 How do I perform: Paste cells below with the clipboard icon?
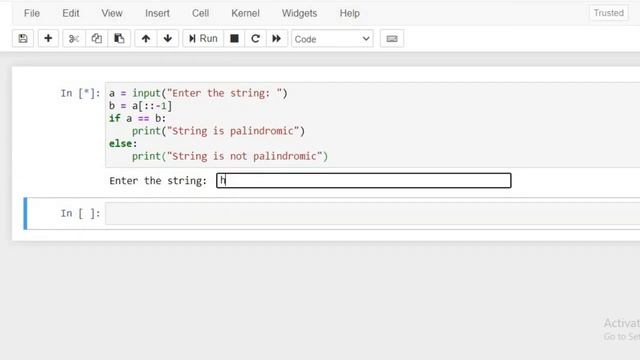pyautogui.click(x=119, y=38)
